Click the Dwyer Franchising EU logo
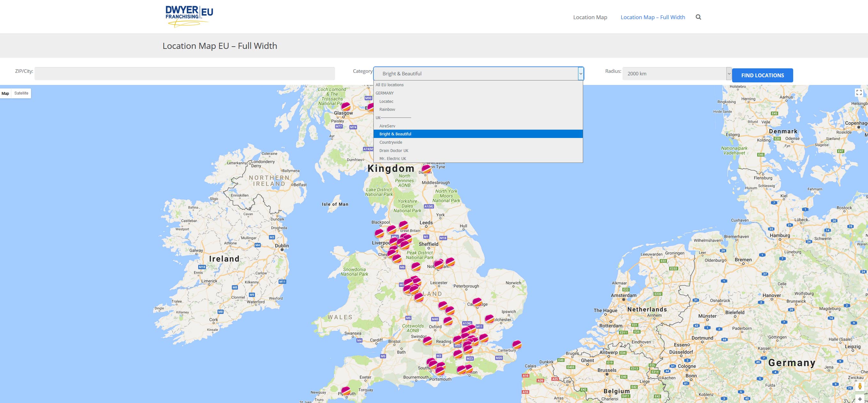 click(189, 16)
